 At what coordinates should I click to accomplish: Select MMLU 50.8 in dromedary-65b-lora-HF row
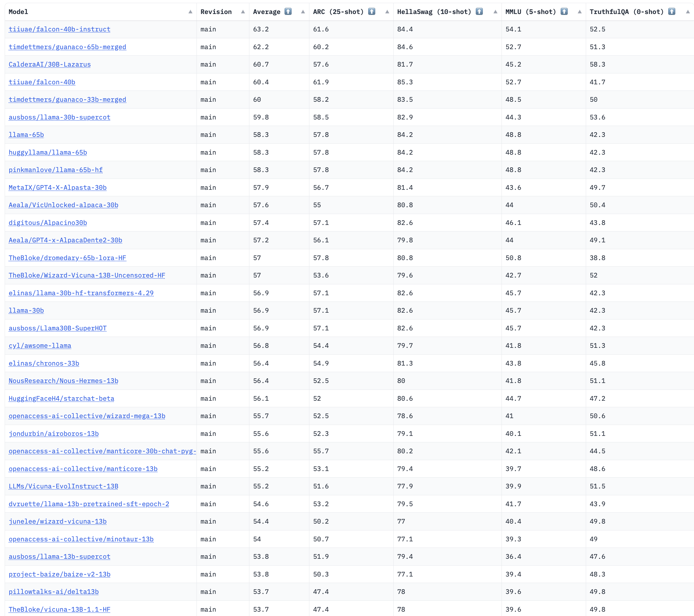pyautogui.click(x=513, y=258)
